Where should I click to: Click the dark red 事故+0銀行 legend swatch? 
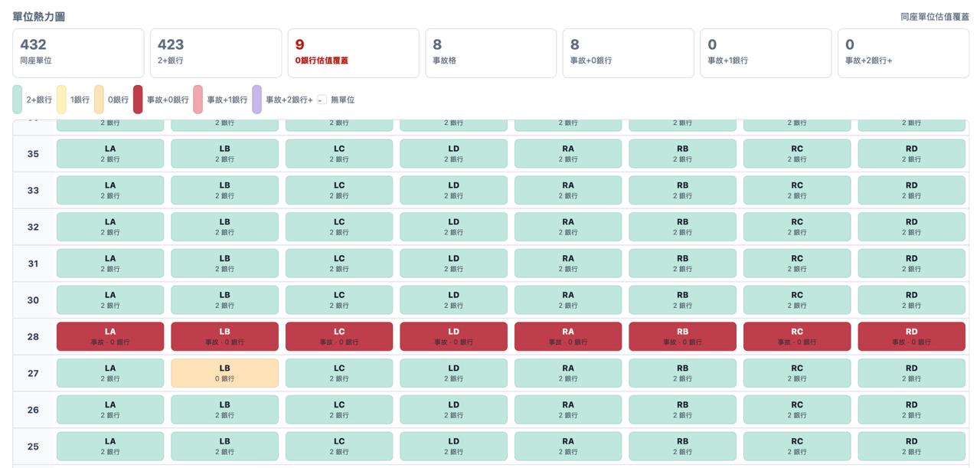[138, 100]
